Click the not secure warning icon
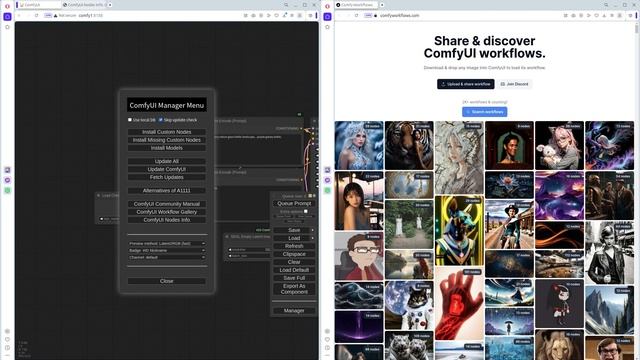Image resolution: width=640 pixels, height=360 pixels. [x=56, y=16]
